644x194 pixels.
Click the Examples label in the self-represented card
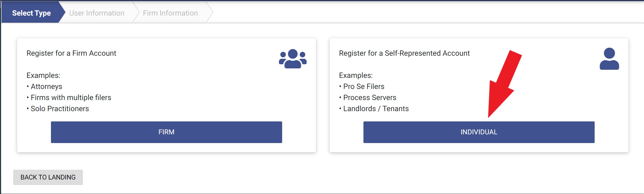[356, 75]
